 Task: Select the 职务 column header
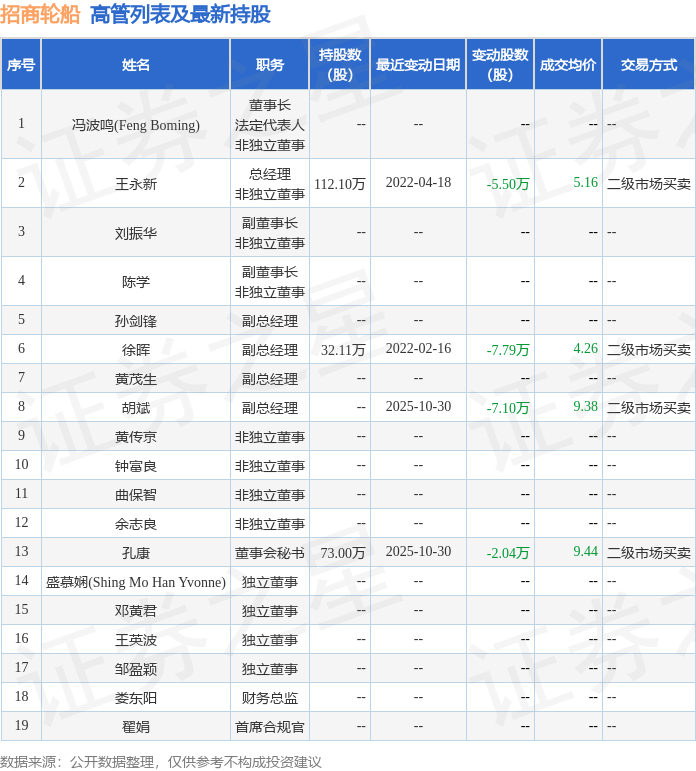(x=270, y=65)
